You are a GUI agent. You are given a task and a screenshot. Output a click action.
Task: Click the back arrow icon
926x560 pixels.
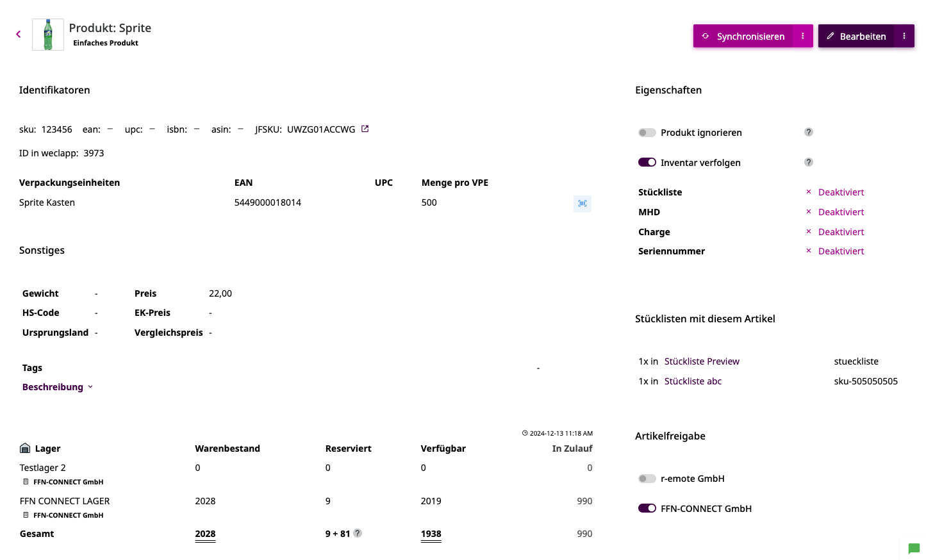(19, 35)
